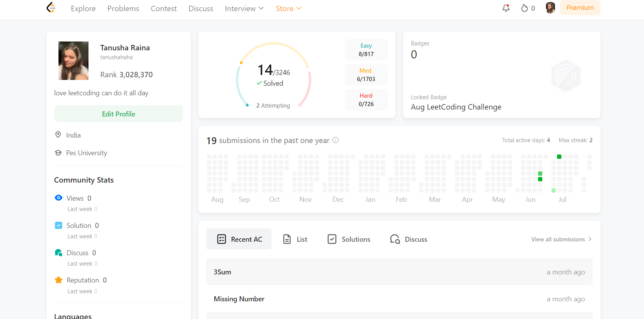Switch to the Recent AC tab

239,239
